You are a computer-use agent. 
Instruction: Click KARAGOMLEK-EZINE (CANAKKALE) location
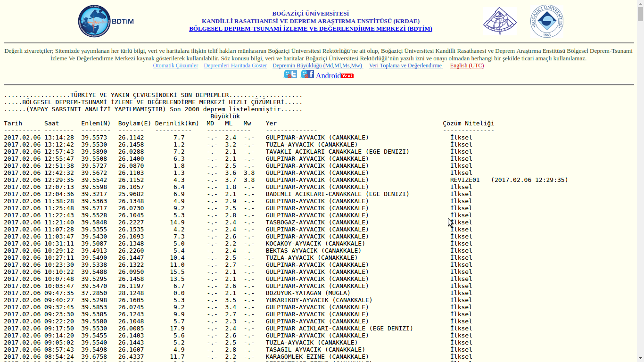click(x=317, y=357)
